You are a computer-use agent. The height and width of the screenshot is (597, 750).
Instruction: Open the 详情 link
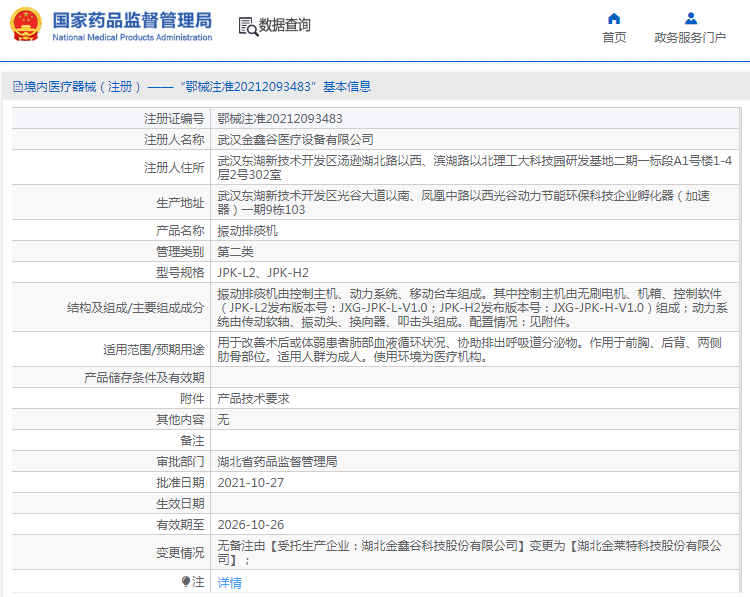pyautogui.click(x=229, y=583)
